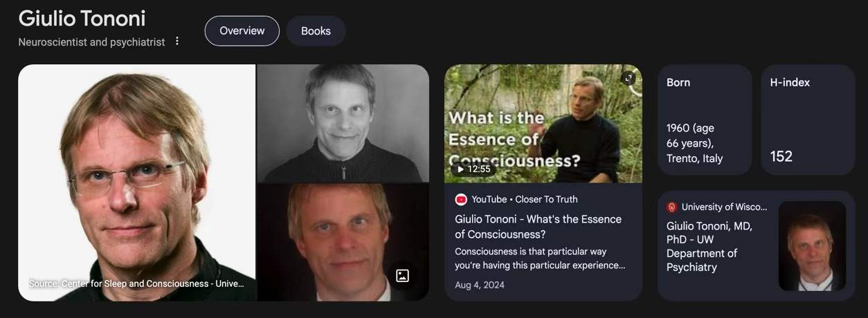Click the Closer To Truth source label
868x318 pixels.
[546, 199]
